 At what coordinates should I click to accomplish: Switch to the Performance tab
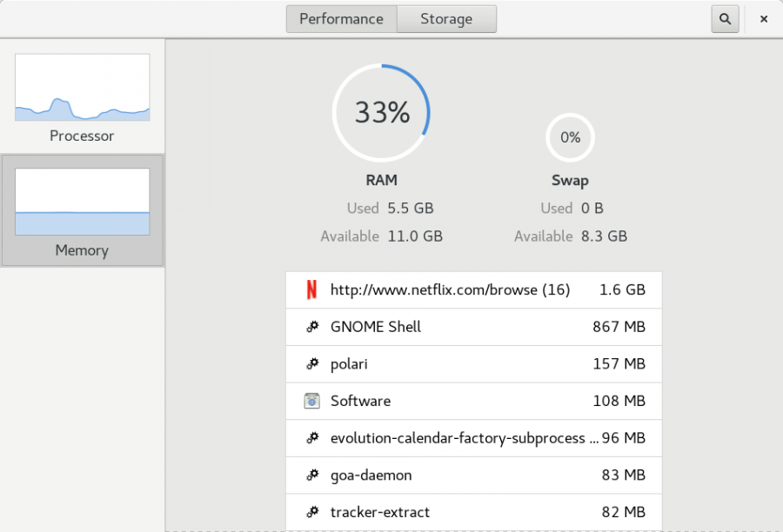coord(341,17)
